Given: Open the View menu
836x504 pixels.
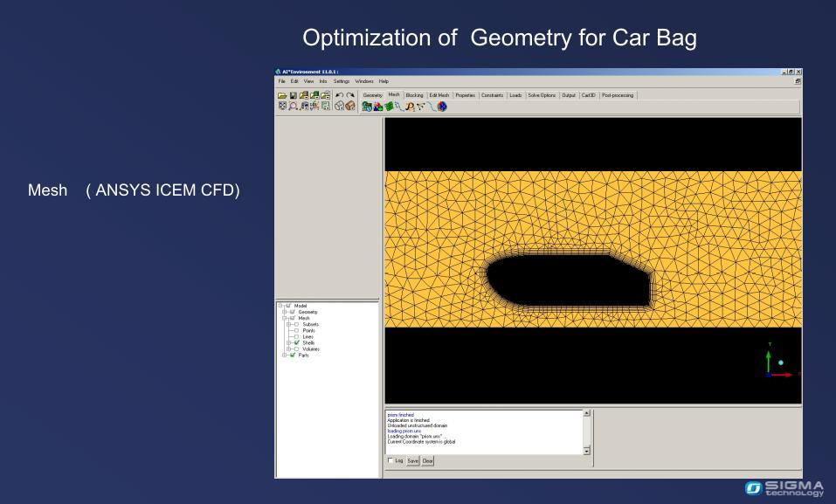Looking at the screenshot, I should (308, 81).
